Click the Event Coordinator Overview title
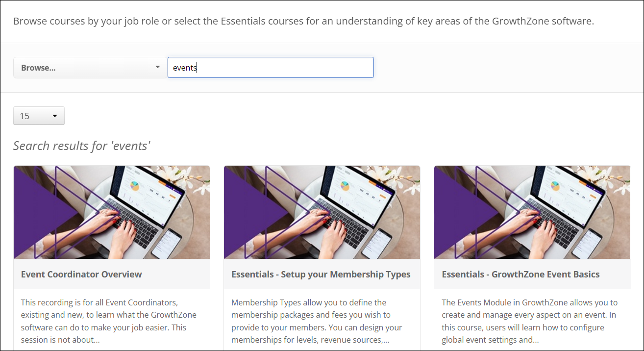This screenshot has height=351, width=644. tap(81, 274)
